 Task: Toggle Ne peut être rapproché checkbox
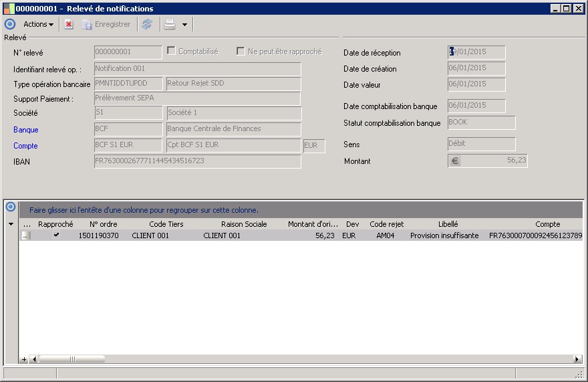pos(241,51)
